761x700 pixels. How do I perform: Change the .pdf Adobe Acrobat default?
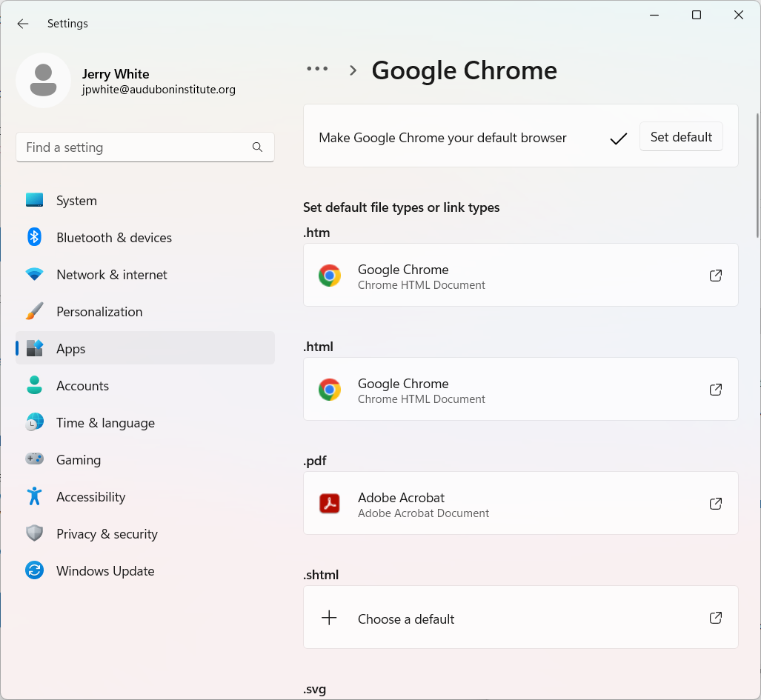coord(521,503)
